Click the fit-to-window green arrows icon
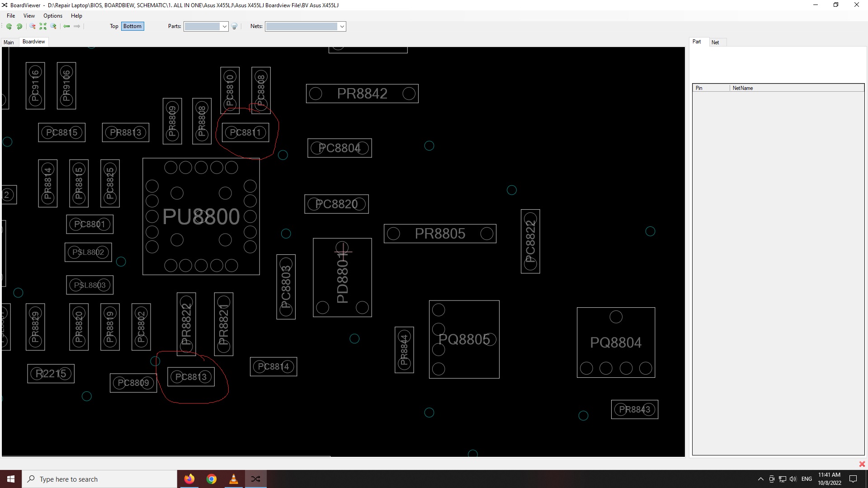Image resolution: width=868 pixels, height=488 pixels. (x=43, y=27)
